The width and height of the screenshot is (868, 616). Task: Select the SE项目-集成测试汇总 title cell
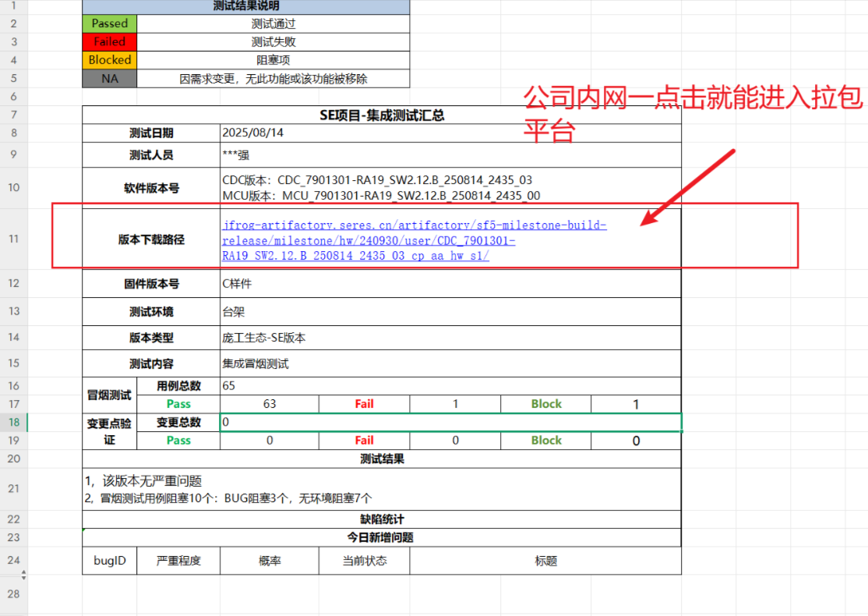(382, 115)
